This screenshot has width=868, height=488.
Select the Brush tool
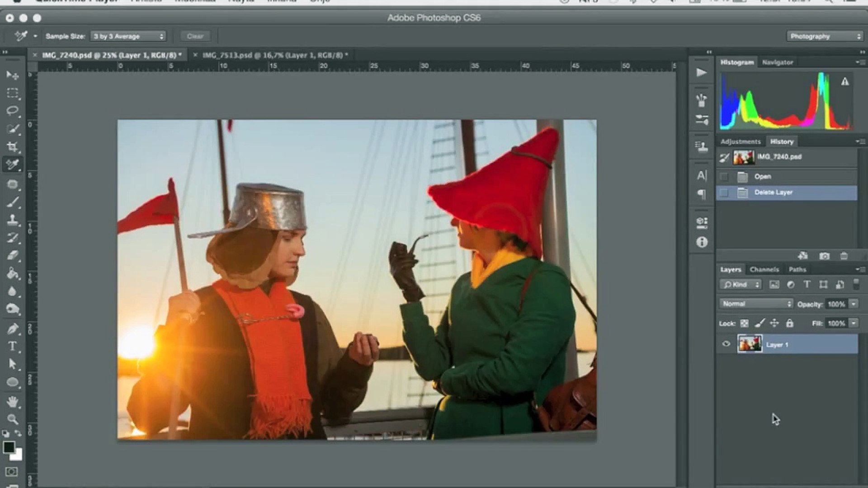click(x=12, y=202)
